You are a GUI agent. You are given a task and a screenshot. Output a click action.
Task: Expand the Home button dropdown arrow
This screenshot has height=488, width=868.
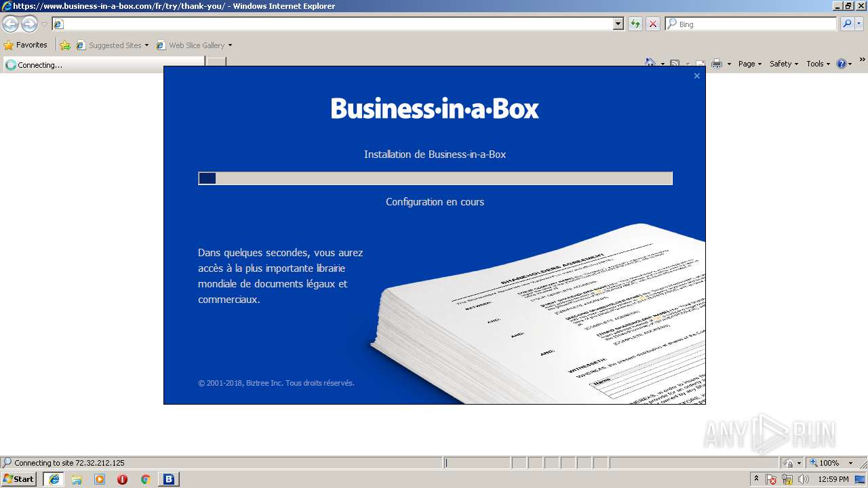pos(662,64)
